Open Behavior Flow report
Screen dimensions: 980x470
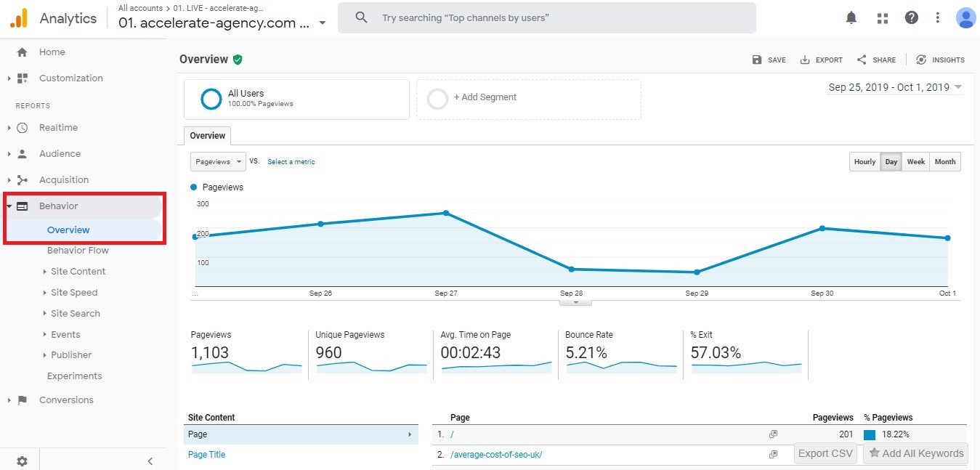click(78, 251)
